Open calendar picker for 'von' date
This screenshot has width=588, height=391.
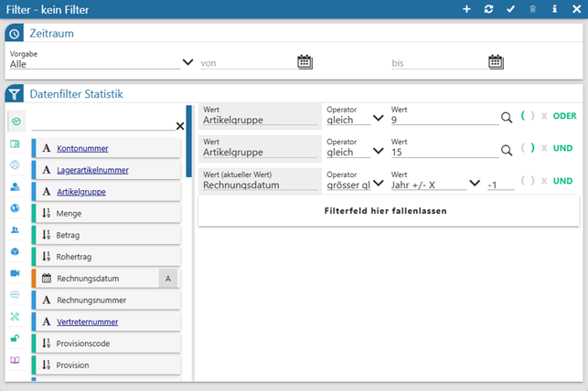coord(305,62)
